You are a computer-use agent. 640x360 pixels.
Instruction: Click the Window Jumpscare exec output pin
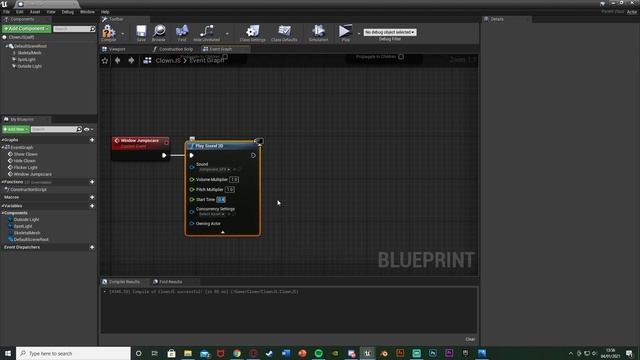[x=164, y=156]
